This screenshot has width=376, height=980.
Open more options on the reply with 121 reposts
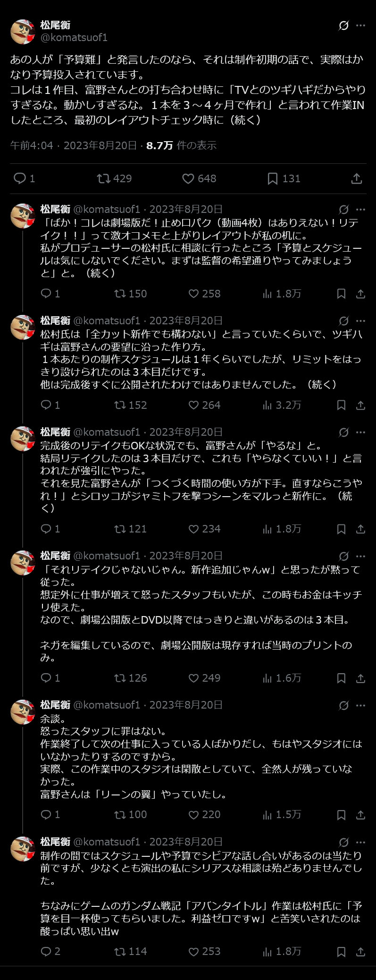coord(360,432)
